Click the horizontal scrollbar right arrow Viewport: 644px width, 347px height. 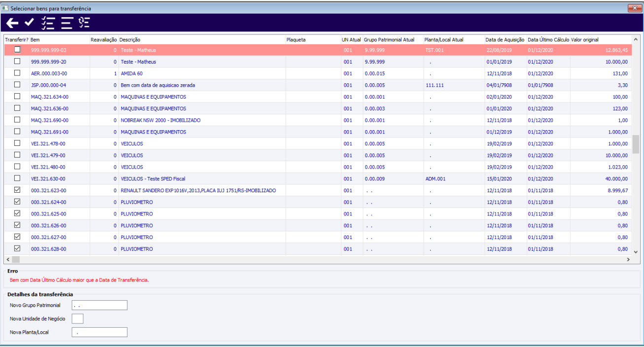click(628, 259)
